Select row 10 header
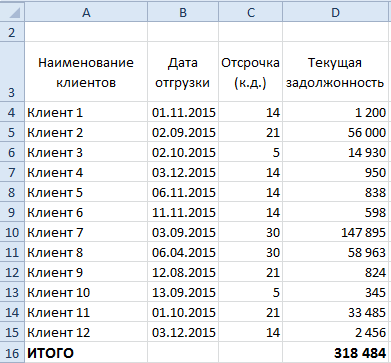This screenshot has width=391, height=363. [12, 232]
